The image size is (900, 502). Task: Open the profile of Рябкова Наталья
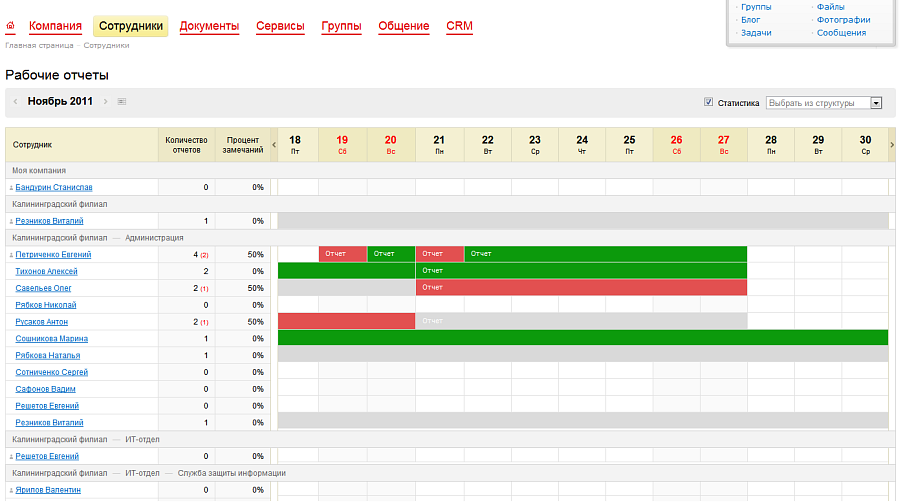[x=48, y=356]
